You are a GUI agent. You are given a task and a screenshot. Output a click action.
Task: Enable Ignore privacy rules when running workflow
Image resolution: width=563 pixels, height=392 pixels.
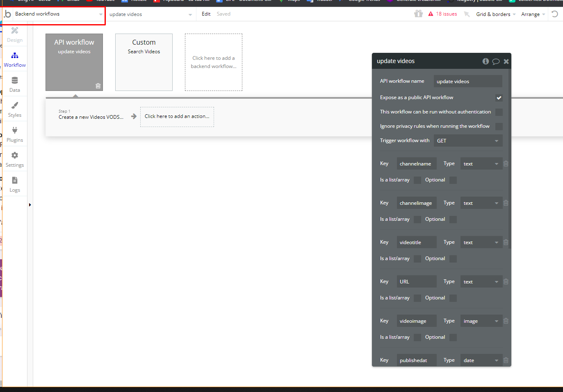pos(499,127)
